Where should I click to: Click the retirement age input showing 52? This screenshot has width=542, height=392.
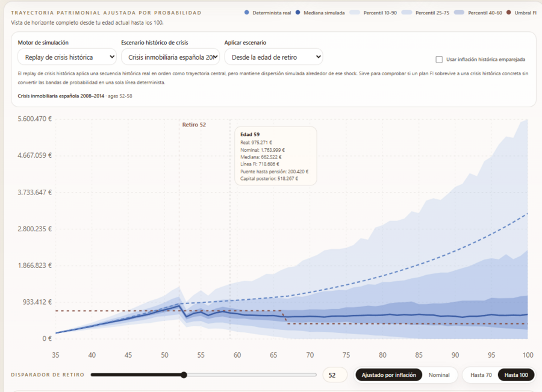(335, 375)
